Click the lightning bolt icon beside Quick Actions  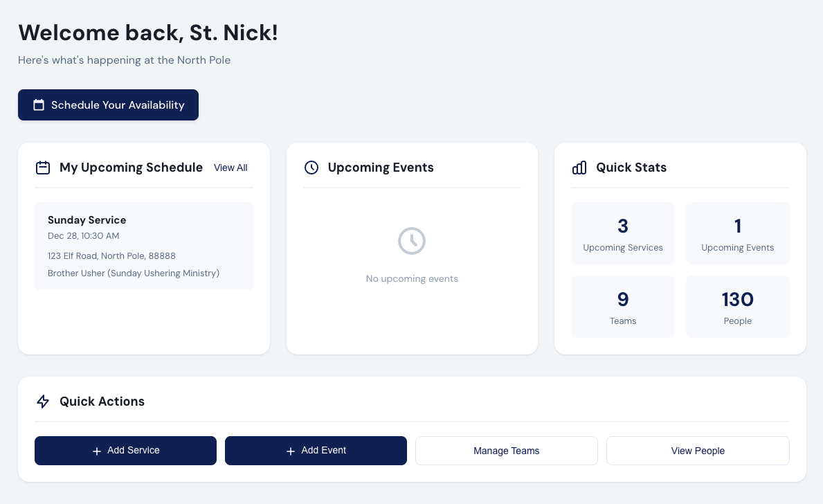[42, 402]
